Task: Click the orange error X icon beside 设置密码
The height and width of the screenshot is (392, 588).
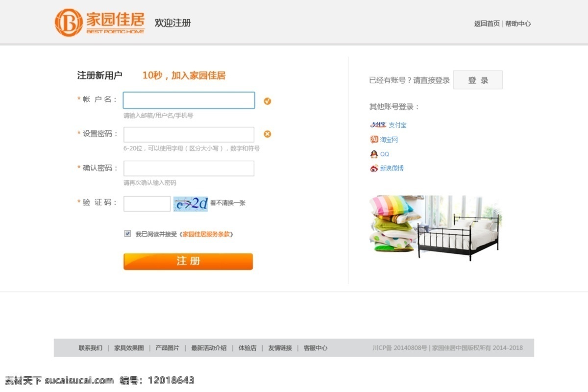Action: pos(268,134)
